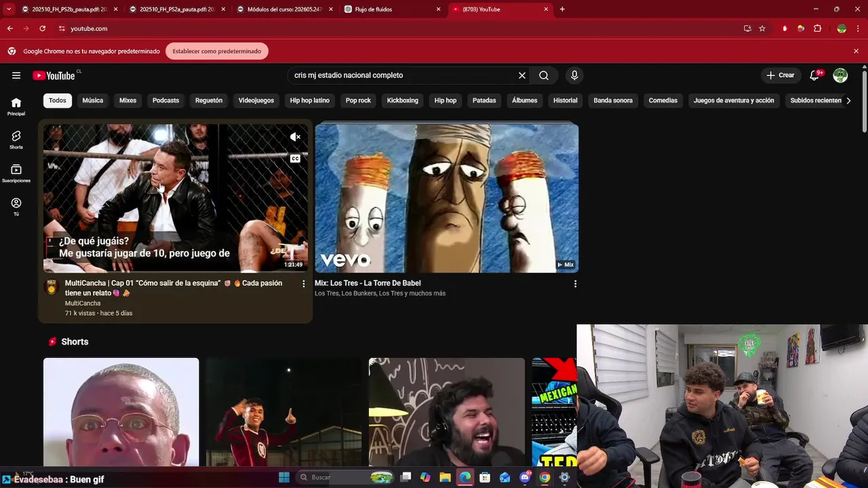868x488 pixels.
Task: Reload the page
Action: [42, 28]
